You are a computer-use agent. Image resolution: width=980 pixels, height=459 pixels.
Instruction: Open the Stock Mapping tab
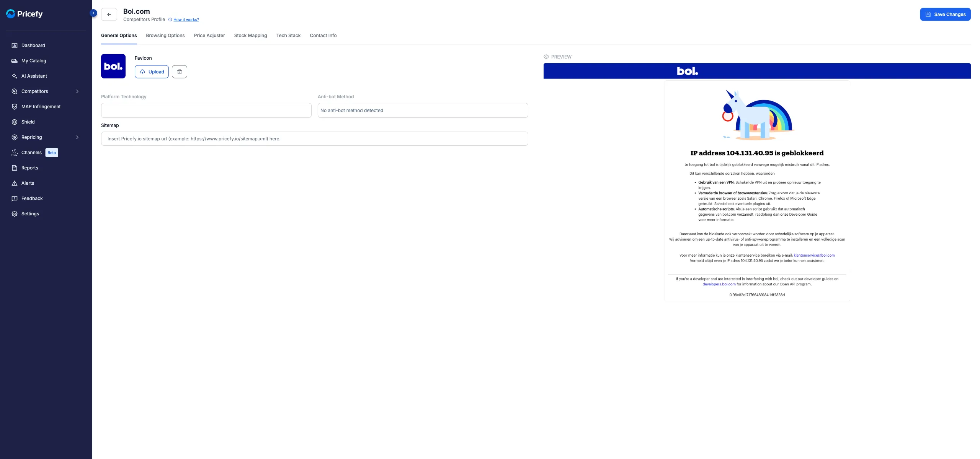251,36
